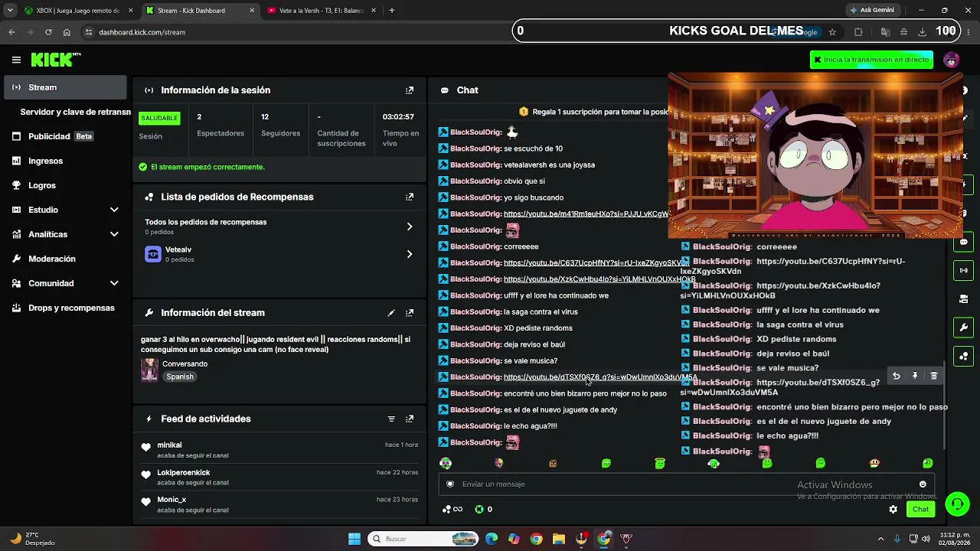Reply to the hovered chat message
Image resolution: width=980 pixels, height=551 pixels.
point(897,376)
